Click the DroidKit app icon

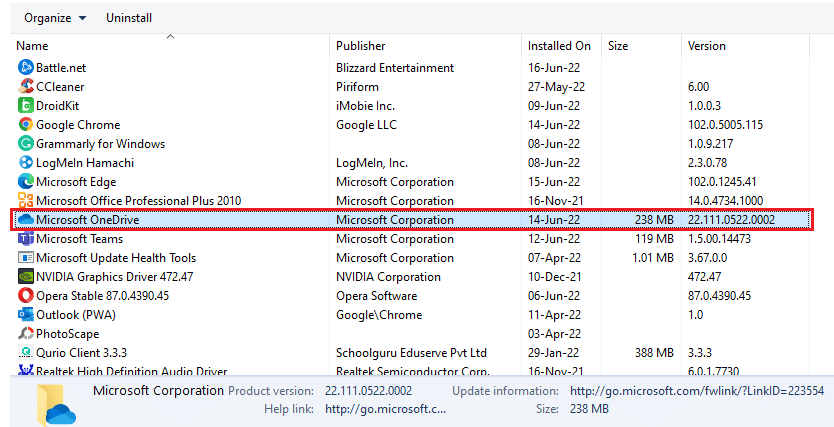(x=26, y=106)
